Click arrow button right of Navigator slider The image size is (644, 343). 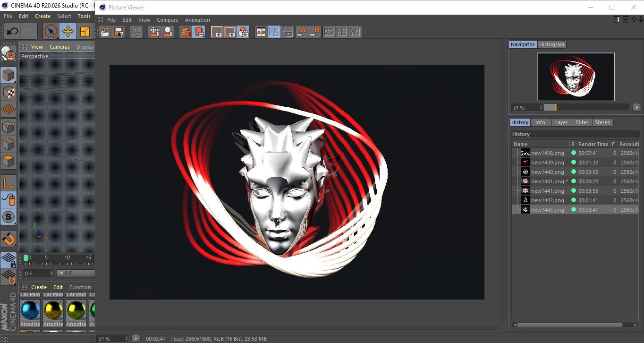[x=636, y=108]
